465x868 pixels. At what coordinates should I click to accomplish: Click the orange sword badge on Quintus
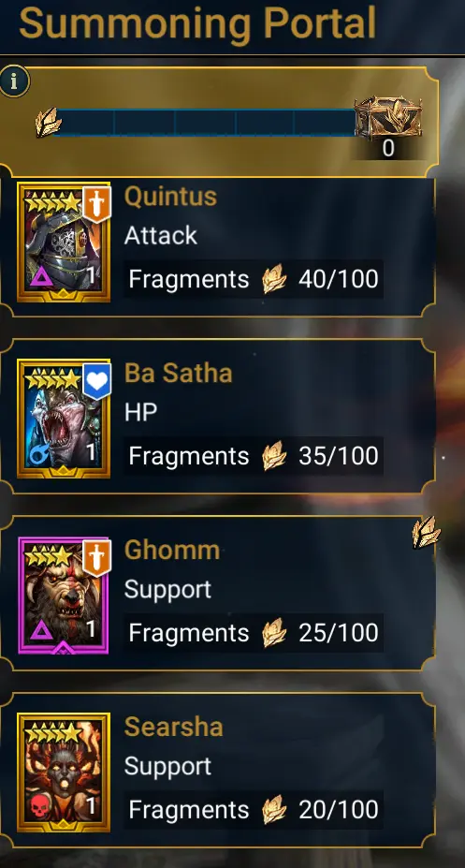(x=97, y=204)
